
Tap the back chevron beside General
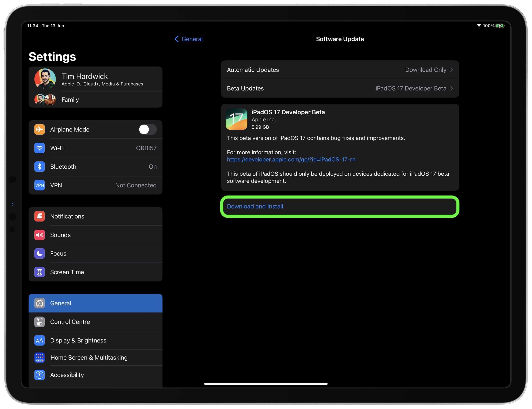(x=177, y=39)
